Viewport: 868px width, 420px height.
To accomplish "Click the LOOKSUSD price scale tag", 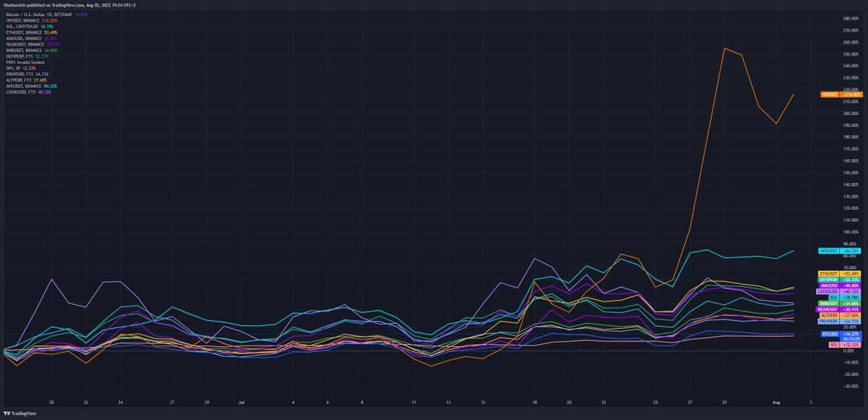I will tap(840, 291).
